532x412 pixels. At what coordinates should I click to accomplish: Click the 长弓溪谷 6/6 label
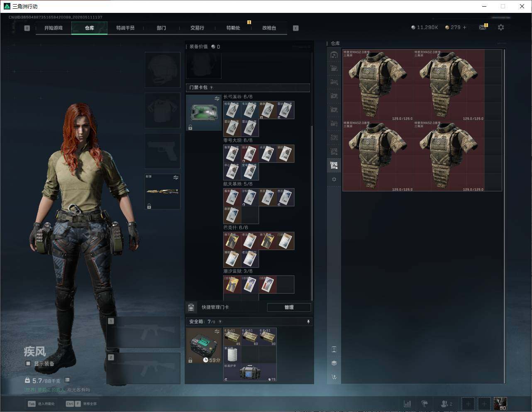click(x=238, y=97)
